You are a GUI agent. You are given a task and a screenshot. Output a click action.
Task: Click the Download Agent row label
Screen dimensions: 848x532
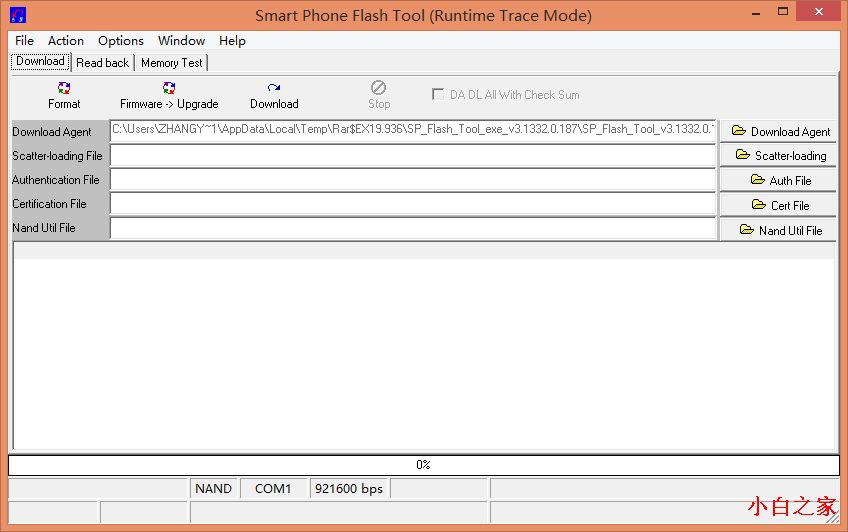52,132
